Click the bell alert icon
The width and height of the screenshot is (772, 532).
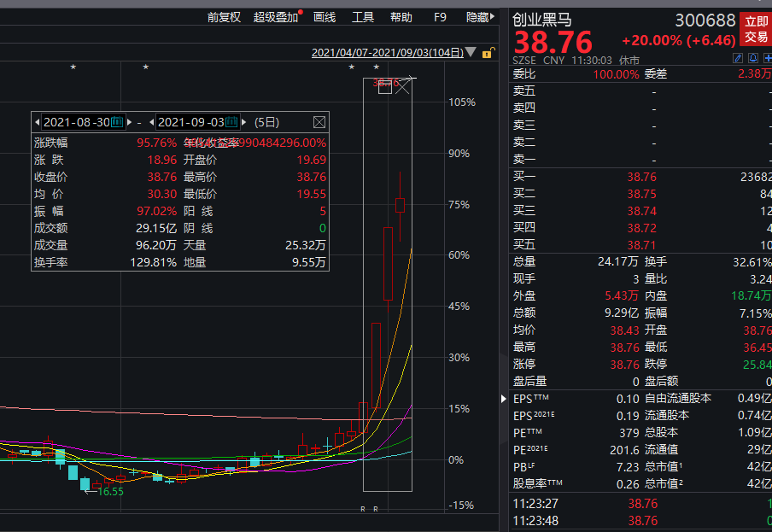(x=753, y=59)
